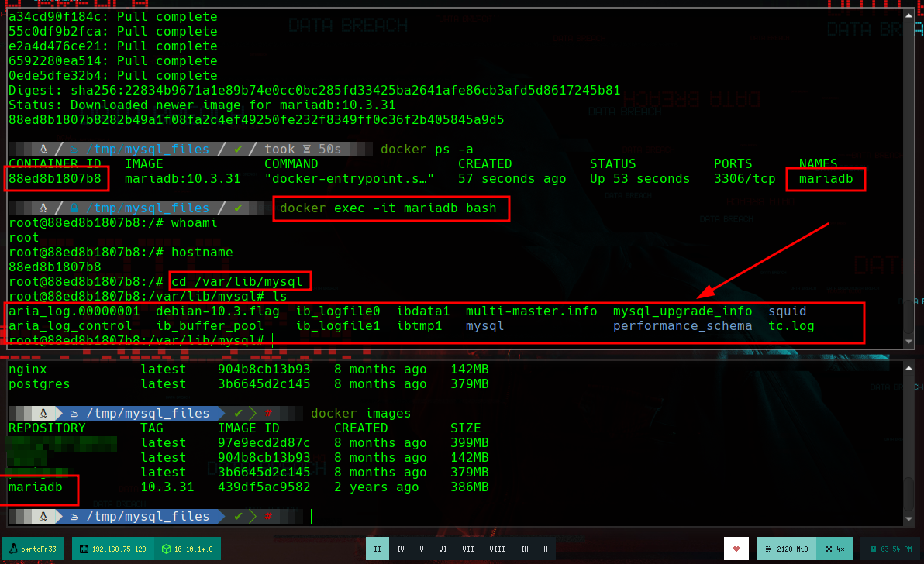924x564 pixels.
Task: Click the 'sha256' digest line
Action: tap(314, 90)
